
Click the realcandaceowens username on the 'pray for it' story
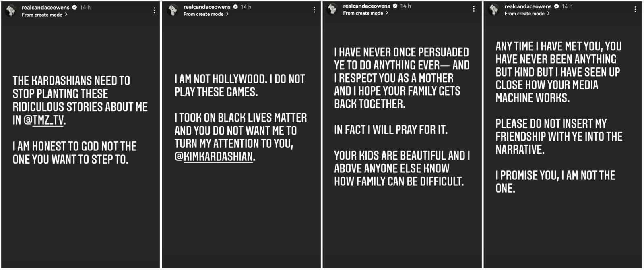coord(366,6)
